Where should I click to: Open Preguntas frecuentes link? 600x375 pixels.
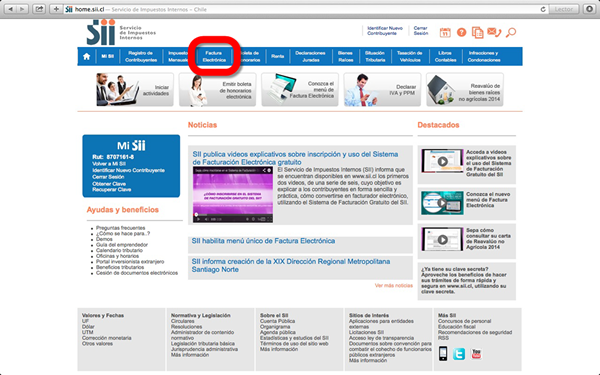(x=120, y=228)
